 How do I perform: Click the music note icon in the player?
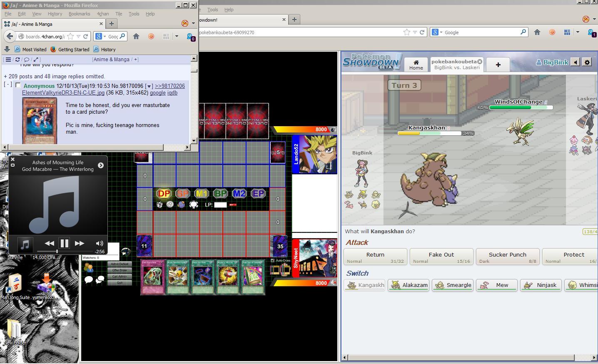click(x=25, y=244)
